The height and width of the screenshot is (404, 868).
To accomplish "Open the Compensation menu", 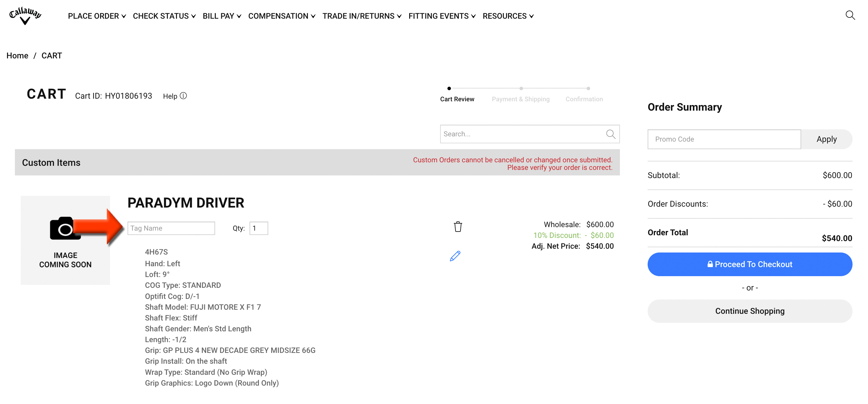I will pyautogui.click(x=282, y=16).
